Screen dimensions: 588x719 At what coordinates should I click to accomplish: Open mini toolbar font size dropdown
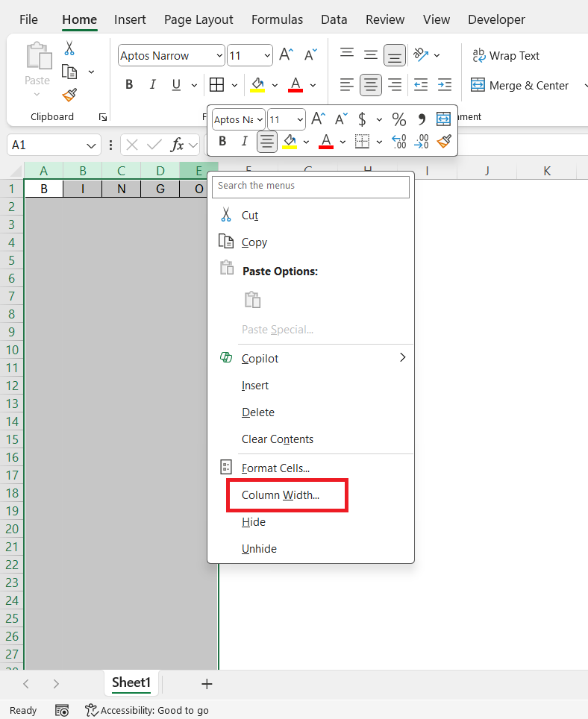click(x=300, y=119)
